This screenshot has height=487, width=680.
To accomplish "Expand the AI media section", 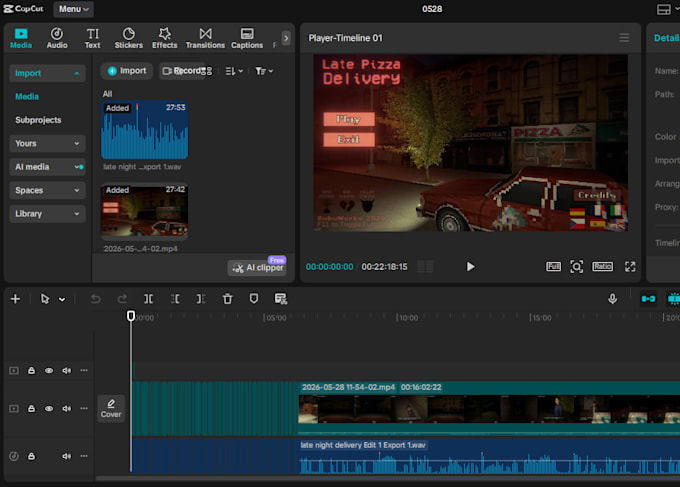I will click(47, 167).
